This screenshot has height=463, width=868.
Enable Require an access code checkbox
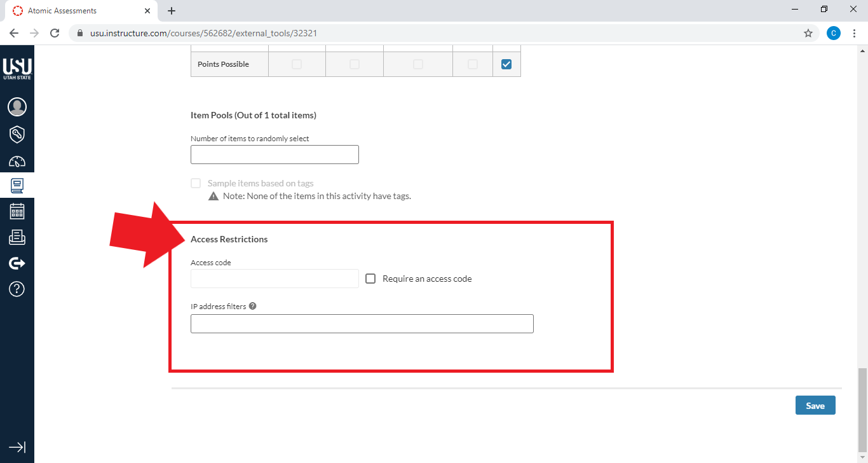click(x=370, y=279)
